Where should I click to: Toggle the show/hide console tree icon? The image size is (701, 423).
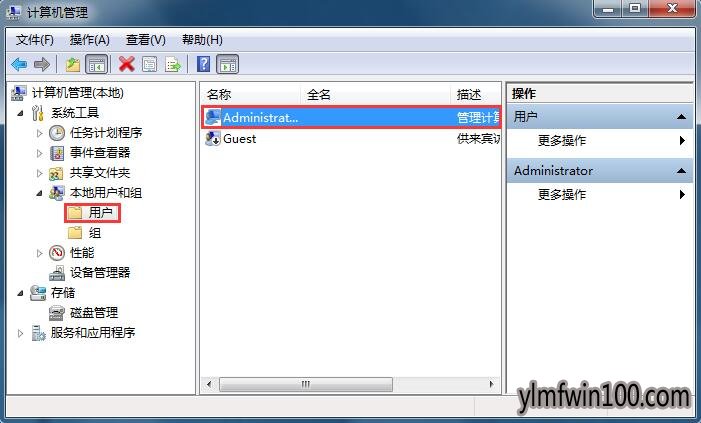click(x=96, y=64)
